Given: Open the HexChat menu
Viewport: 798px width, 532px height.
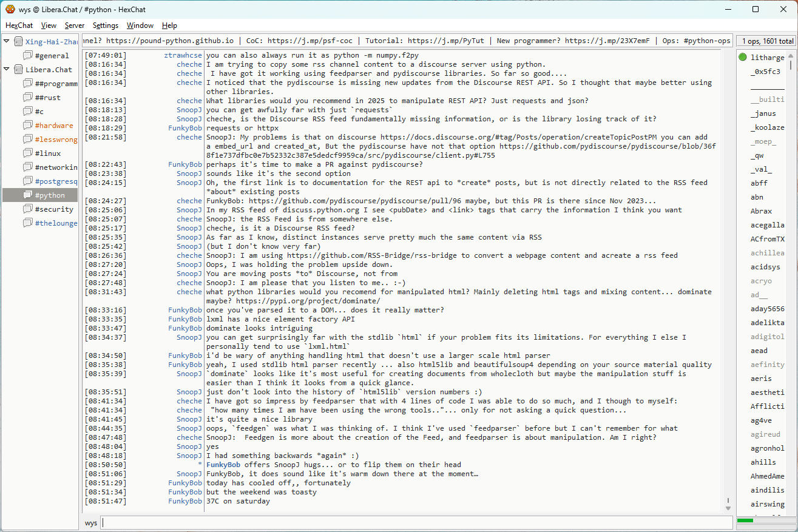Looking at the screenshot, I should tap(19, 25).
